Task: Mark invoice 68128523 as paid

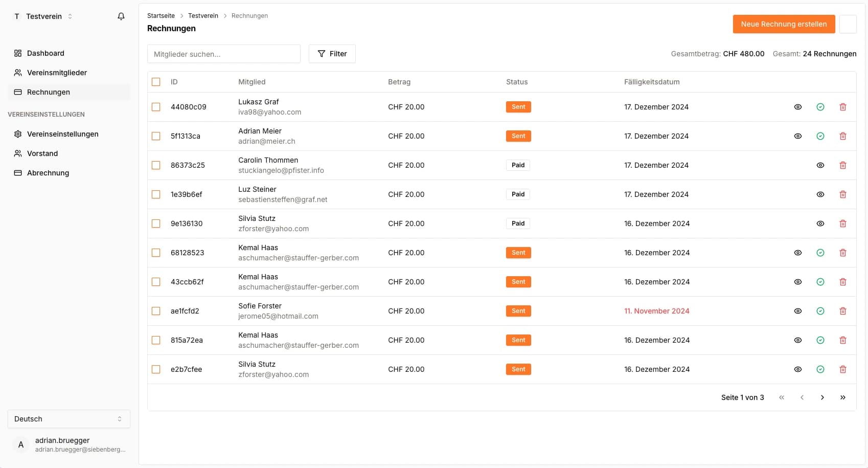Action: coord(820,253)
